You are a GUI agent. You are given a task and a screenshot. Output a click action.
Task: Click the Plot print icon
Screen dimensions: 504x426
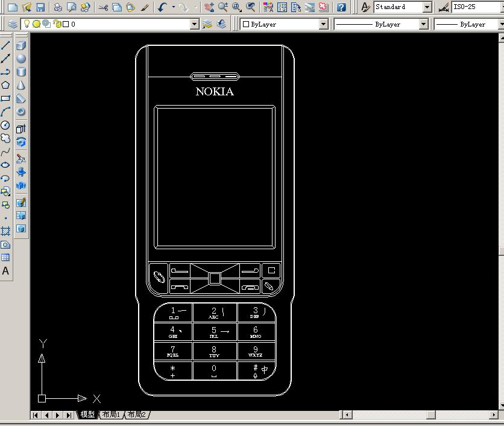tap(57, 7)
